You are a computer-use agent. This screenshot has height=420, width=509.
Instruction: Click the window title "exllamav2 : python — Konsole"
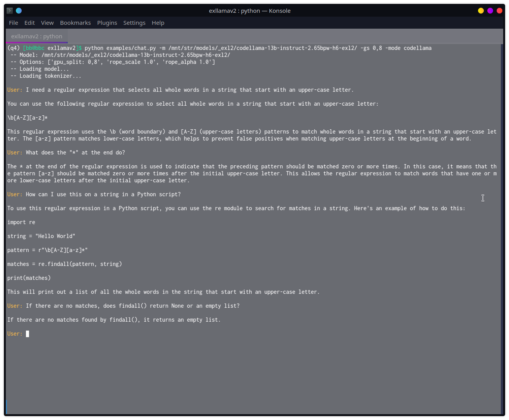pyautogui.click(x=250, y=11)
